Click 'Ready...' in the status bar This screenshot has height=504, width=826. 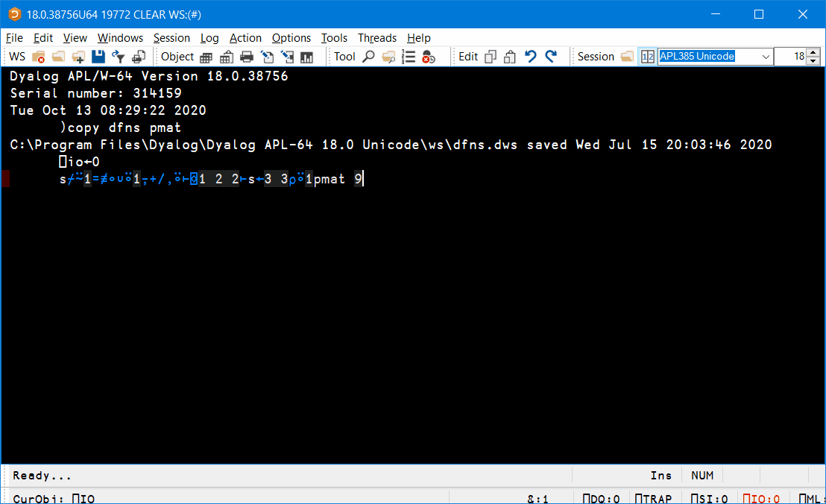point(42,476)
